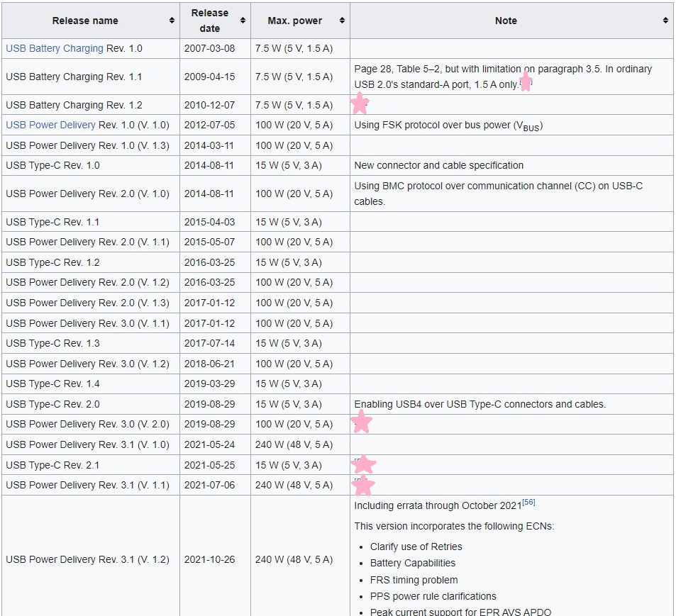The width and height of the screenshot is (676, 616).
Task: Select the note 'New connector and cable specification'
Action: point(439,165)
